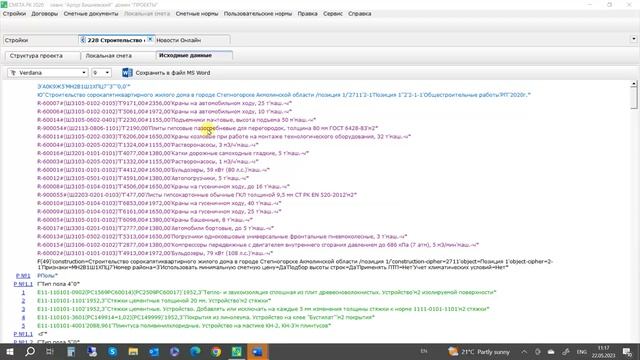Open the Skype taskbar icon
Viewport: 640px width, 360px height.
[x=113, y=351]
